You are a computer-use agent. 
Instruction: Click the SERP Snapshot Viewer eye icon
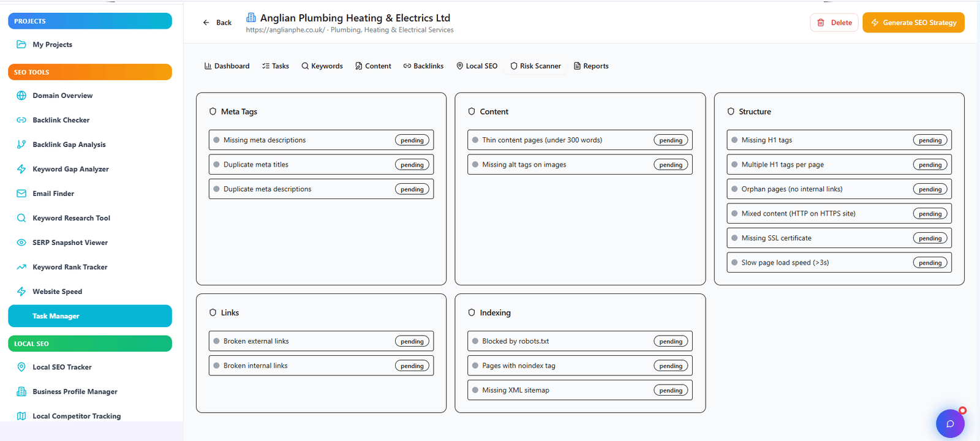pyautogui.click(x=21, y=243)
